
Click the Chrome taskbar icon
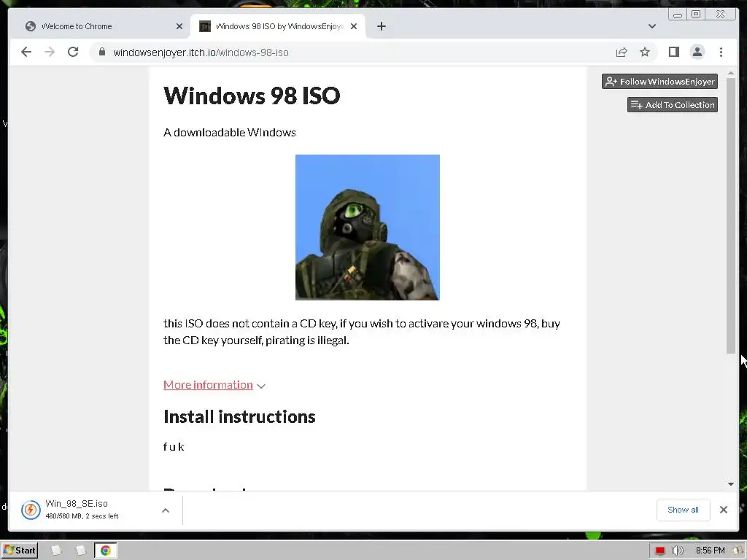tap(105, 551)
